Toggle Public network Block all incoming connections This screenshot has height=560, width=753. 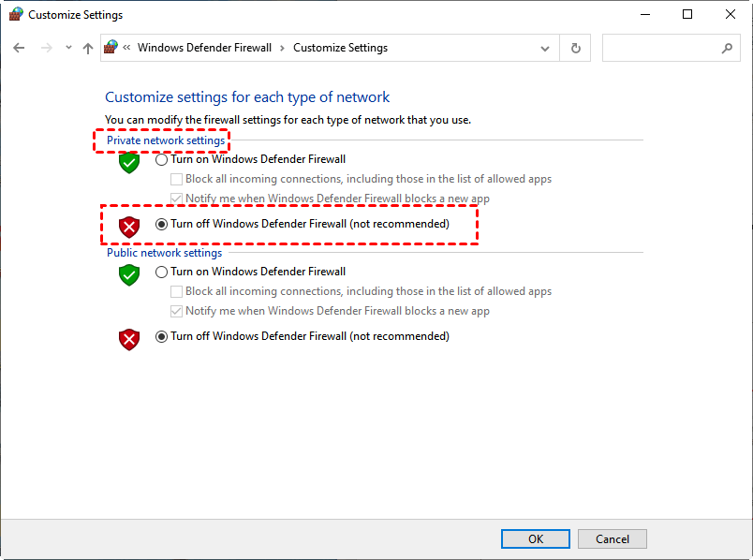point(176,291)
